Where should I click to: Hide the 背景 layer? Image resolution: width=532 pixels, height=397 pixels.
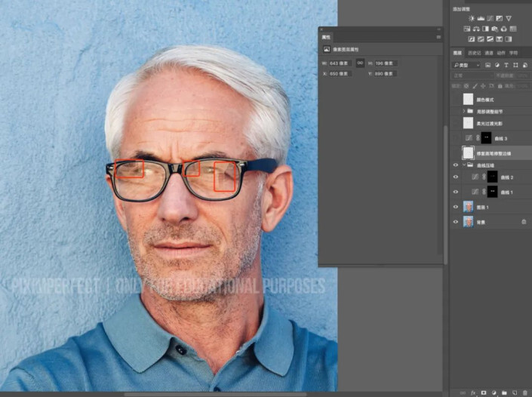[x=455, y=222]
